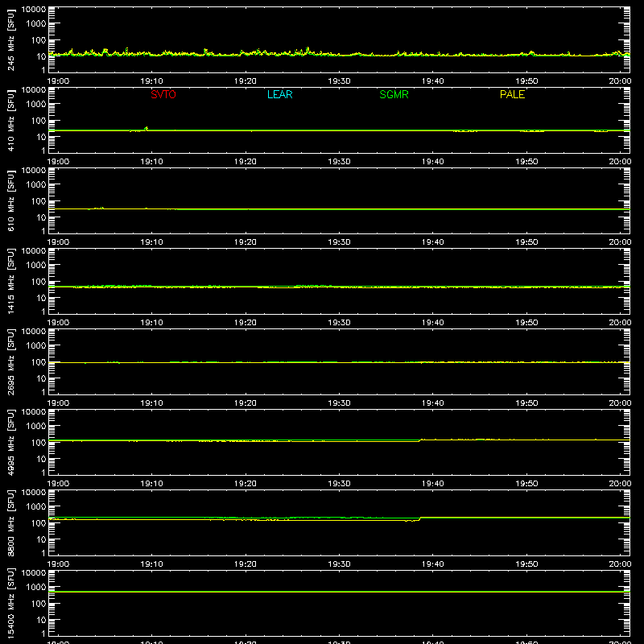
Task: Select the 15400 MHz [SFU] axis title
Action: click(x=11, y=603)
